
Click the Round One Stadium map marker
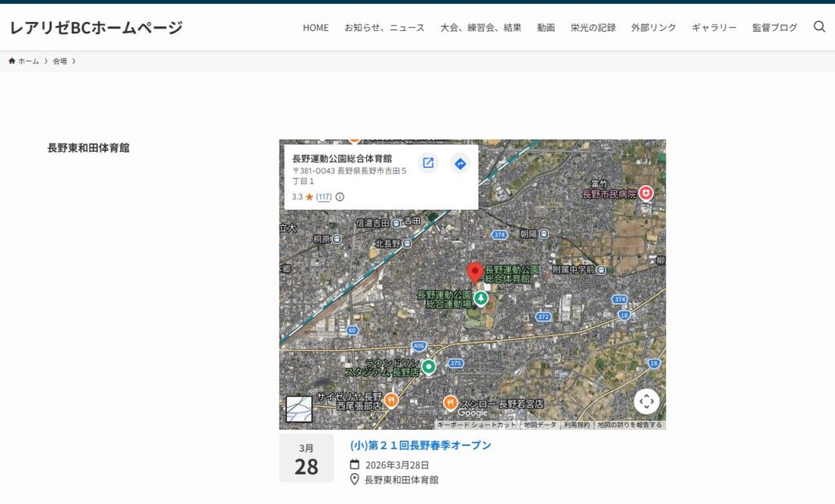429,366
